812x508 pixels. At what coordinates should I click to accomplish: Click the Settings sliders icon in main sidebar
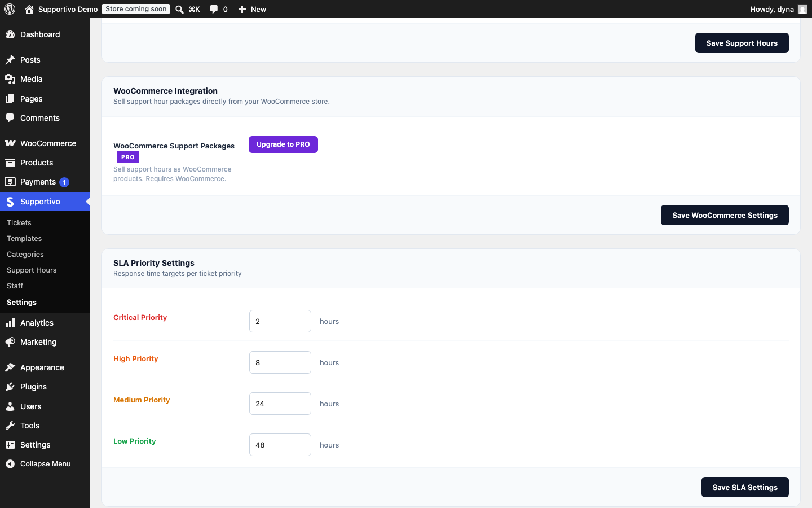tap(10, 445)
